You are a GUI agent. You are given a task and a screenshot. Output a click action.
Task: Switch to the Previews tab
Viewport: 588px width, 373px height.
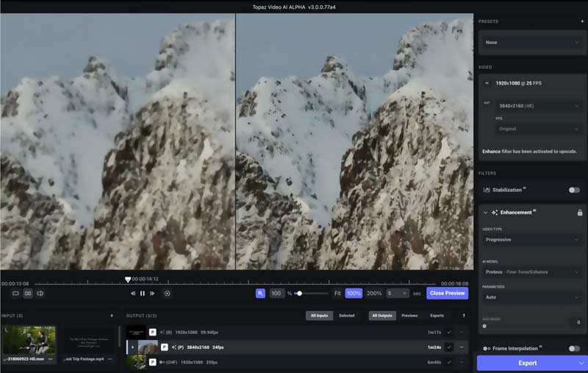click(x=409, y=316)
